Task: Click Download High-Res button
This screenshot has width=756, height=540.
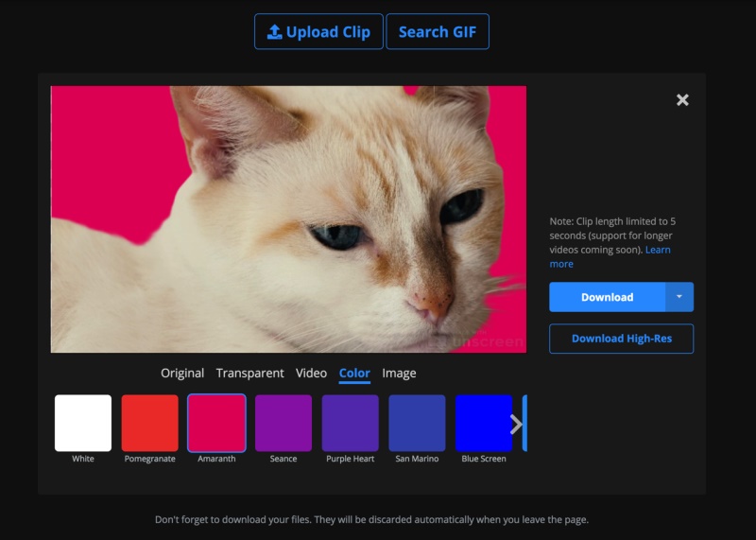Action: tap(621, 339)
